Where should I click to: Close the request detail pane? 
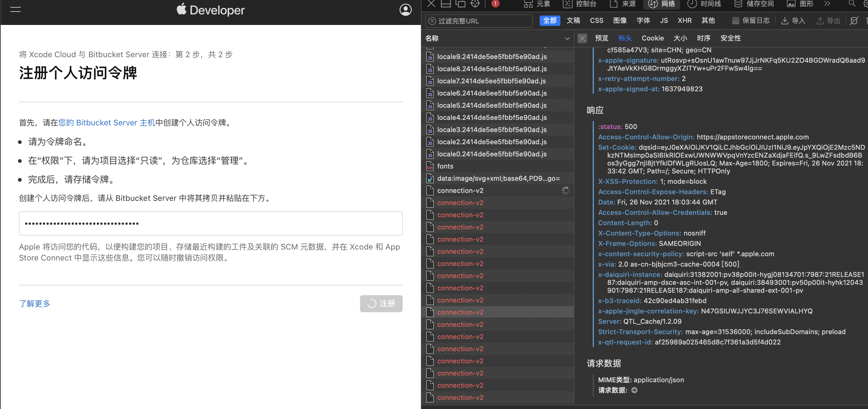click(582, 38)
